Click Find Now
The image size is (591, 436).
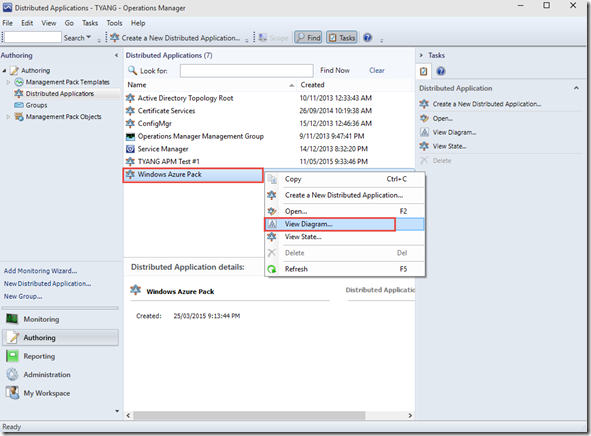point(335,70)
